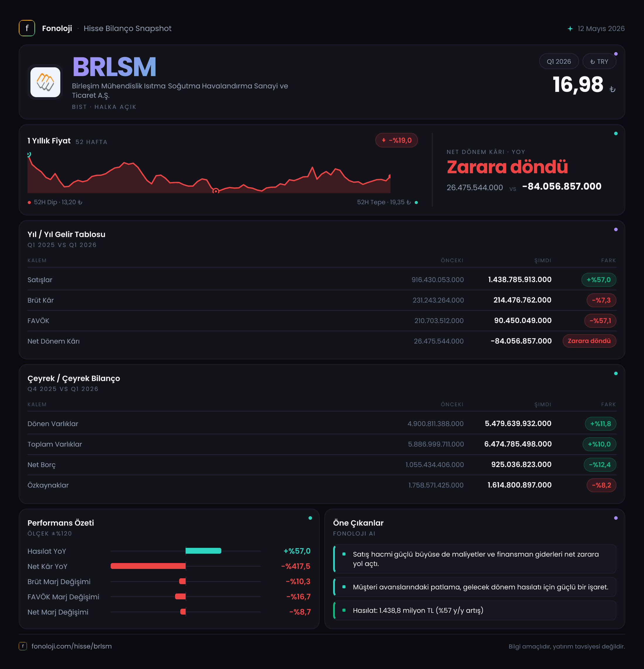Click the Fonoloji logo icon in header
644x669 pixels.
[x=27, y=28]
